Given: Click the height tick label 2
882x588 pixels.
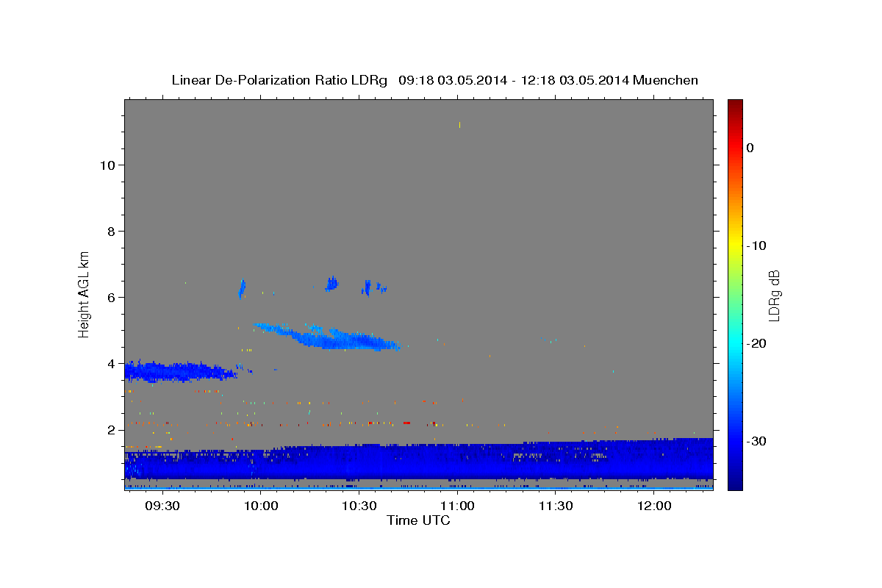Looking at the screenshot, I should coord(112,430).
